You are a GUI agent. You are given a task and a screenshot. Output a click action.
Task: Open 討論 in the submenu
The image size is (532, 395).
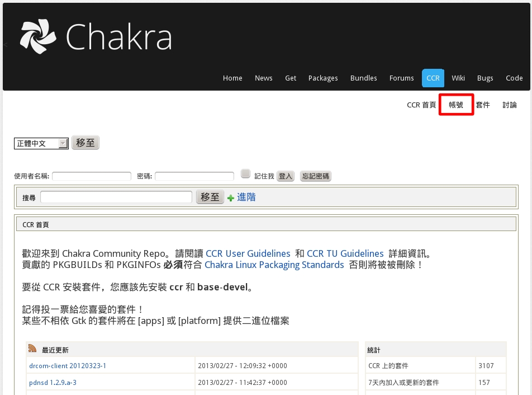pyautogui.click(x=510, y=105)
